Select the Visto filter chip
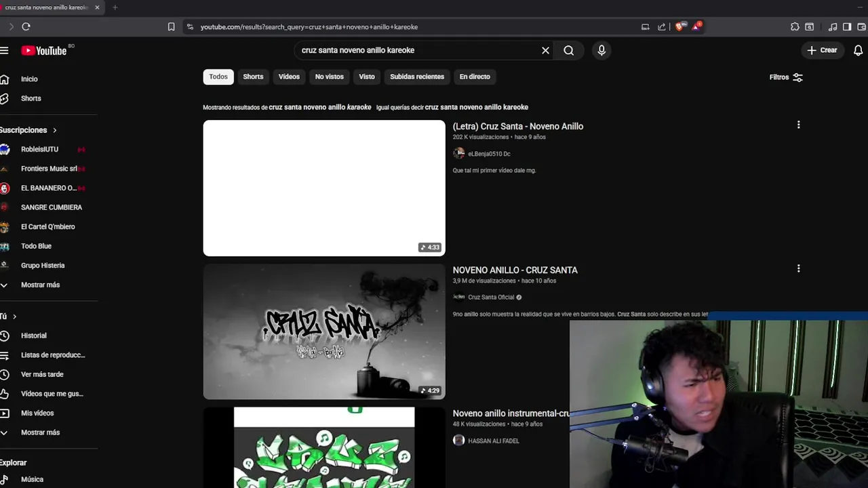The width and height of the screenshot is (868, 488). pos(367,77)
